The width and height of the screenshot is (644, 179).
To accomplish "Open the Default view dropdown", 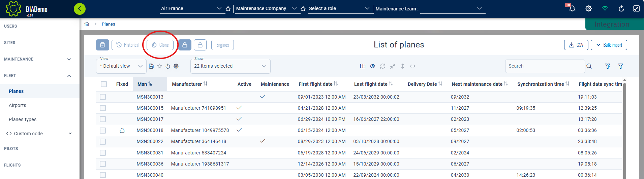I will pyautogui.click(x=121, y=66).
